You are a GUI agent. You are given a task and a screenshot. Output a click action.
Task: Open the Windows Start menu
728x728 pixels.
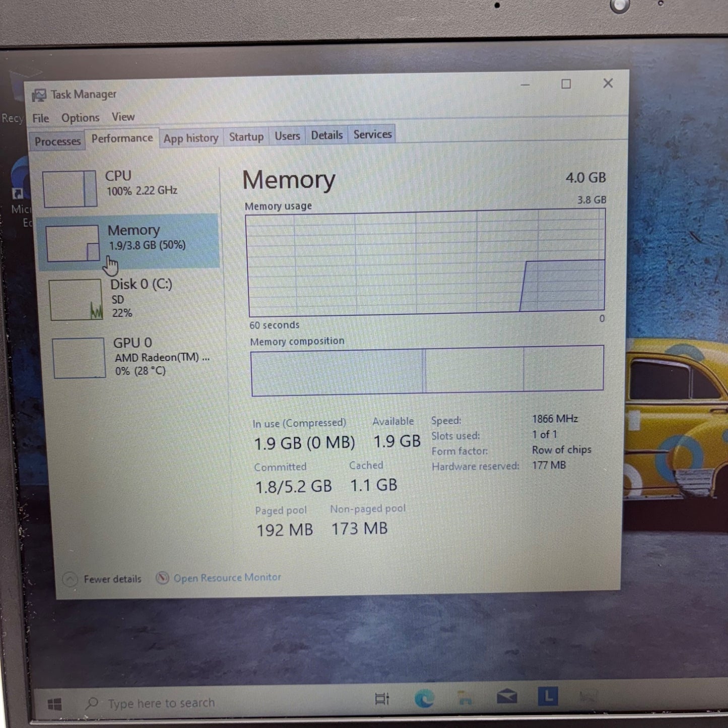(54, 704)
